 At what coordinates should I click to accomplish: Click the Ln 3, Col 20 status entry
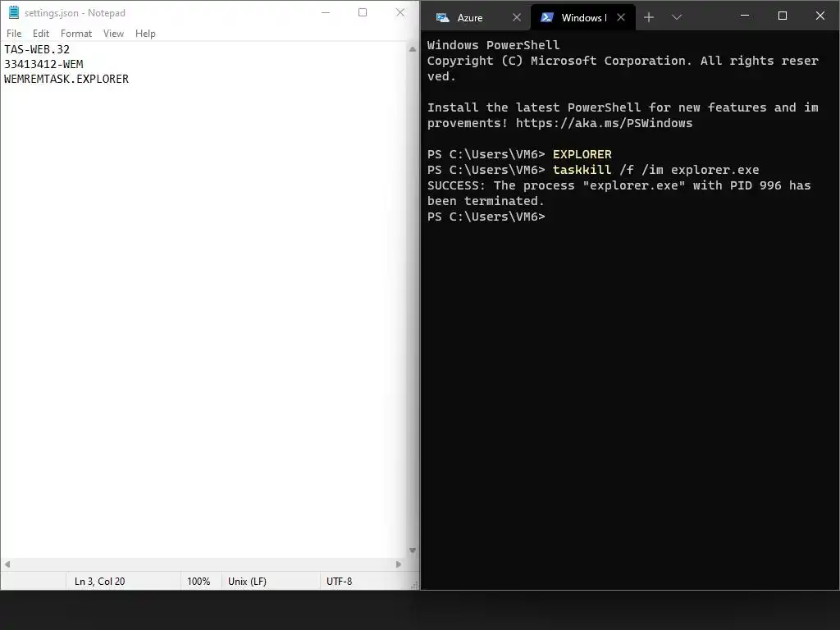(x=99, y=582)
